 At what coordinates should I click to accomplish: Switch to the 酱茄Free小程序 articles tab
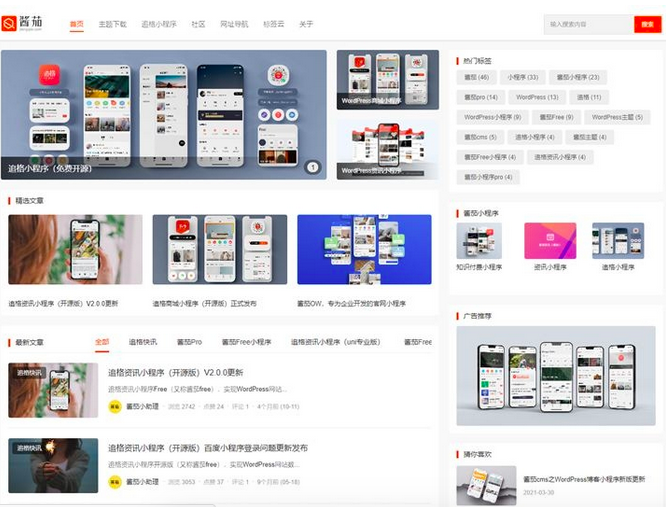pyautogui.click(x=246, y=342)
